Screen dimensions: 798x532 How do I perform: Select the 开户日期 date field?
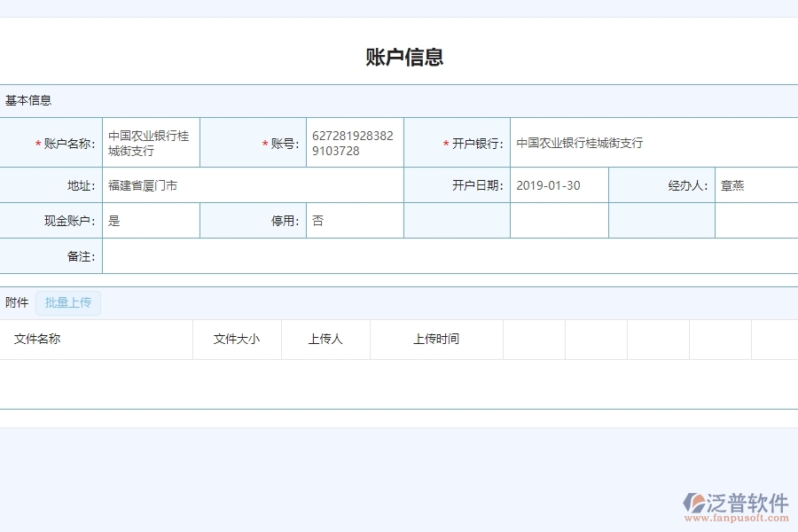pyautogui.click(x=557, y=184)
